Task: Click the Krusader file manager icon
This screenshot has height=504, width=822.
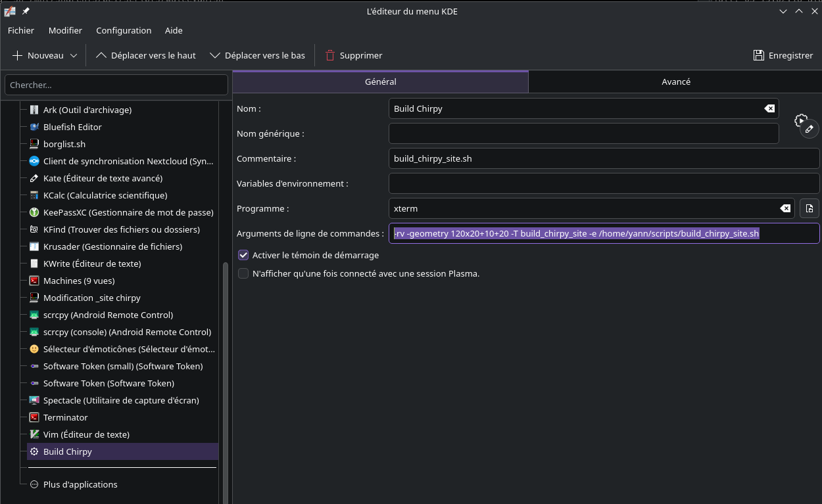Action: click(x=34, y=246)
